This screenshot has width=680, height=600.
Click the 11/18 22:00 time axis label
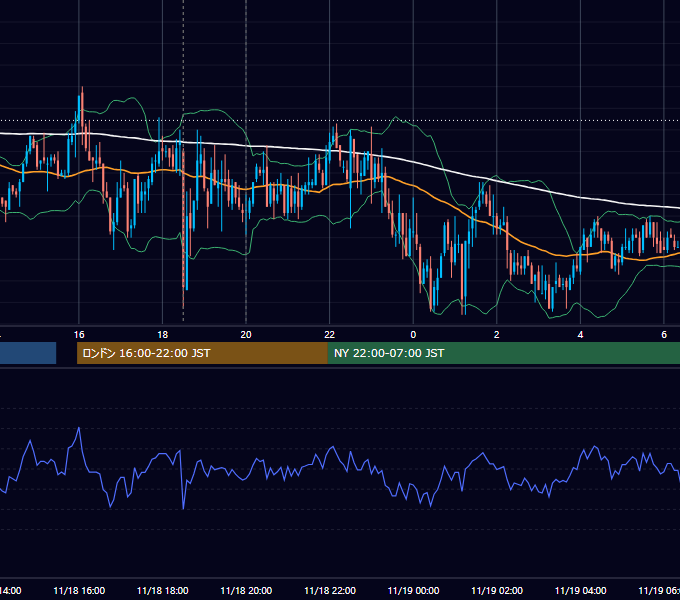coord(330,590)
